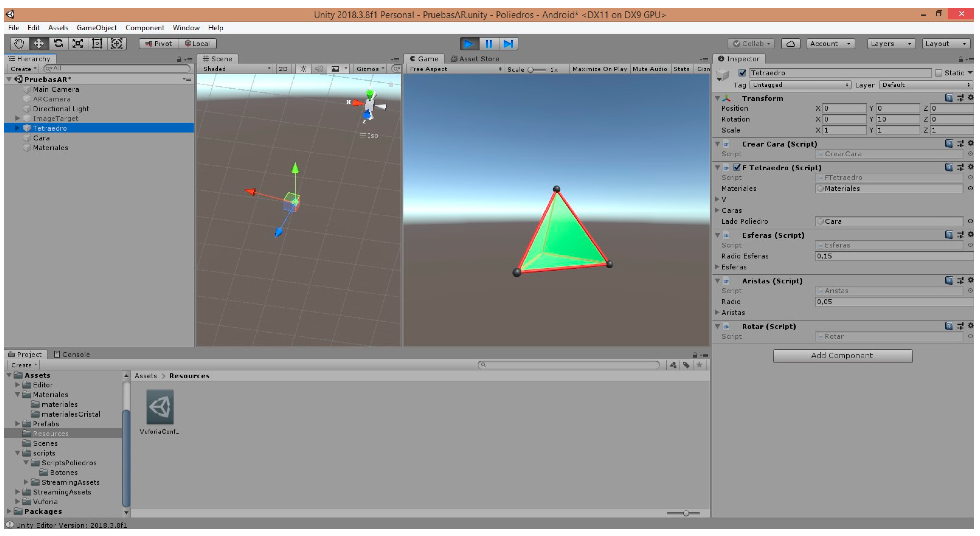Select the Hand tool in toolbar
Screen dimensions: 980x536
click(x=19, y=43)
